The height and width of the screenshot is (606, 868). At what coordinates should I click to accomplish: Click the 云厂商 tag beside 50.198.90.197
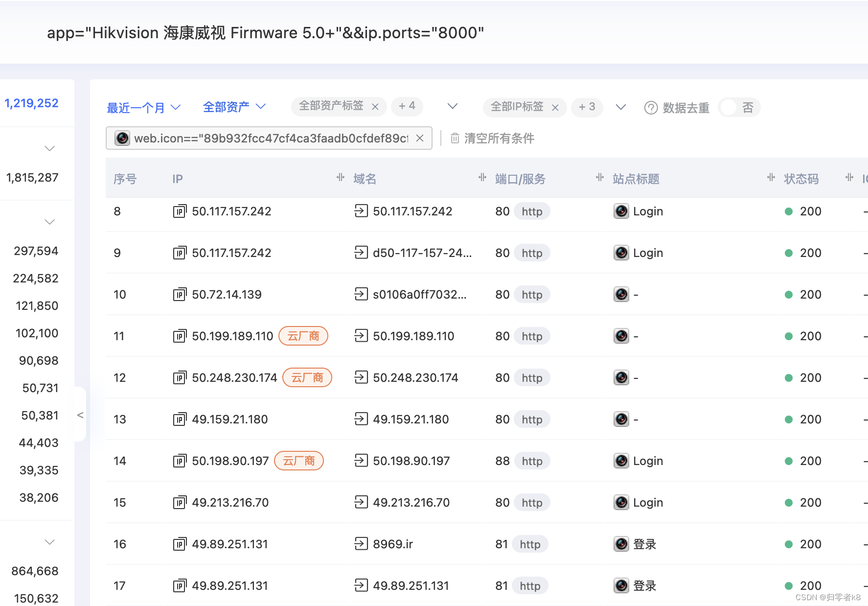point(299,461)
